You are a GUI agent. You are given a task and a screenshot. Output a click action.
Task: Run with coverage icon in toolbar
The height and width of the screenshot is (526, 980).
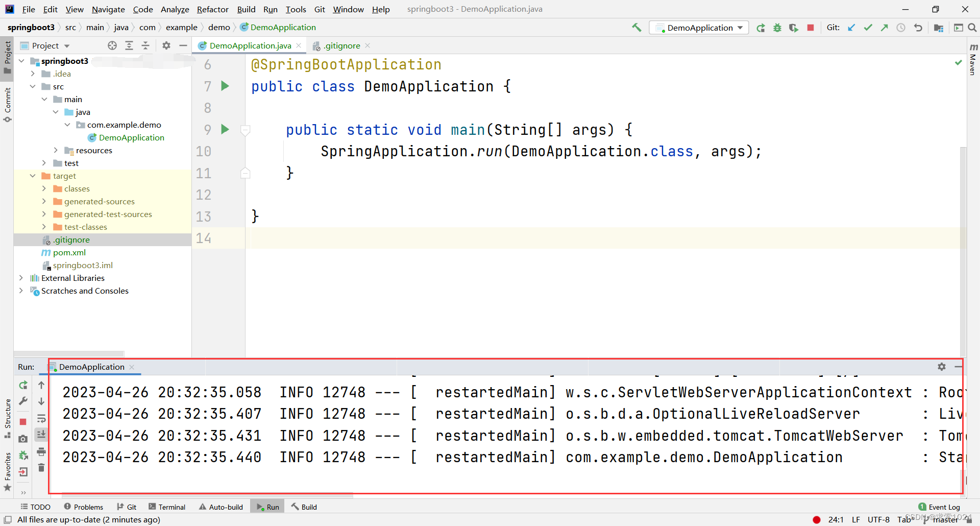pos(793,28)
